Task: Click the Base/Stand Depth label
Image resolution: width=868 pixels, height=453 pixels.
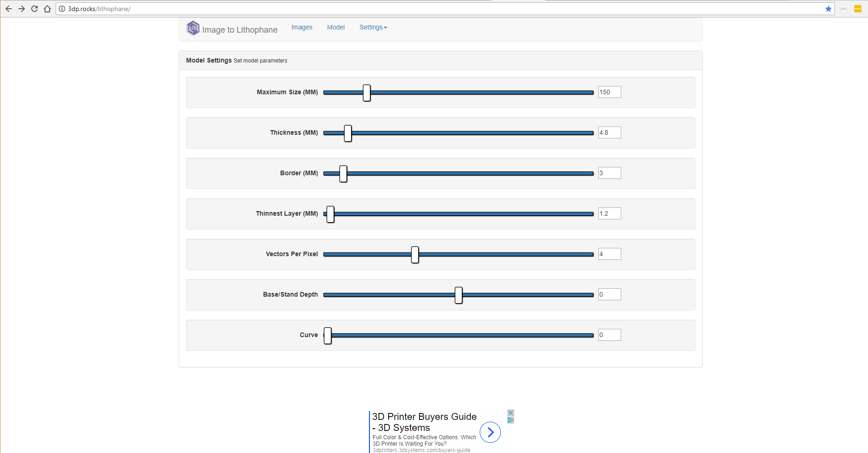Action: click(290, 294)
